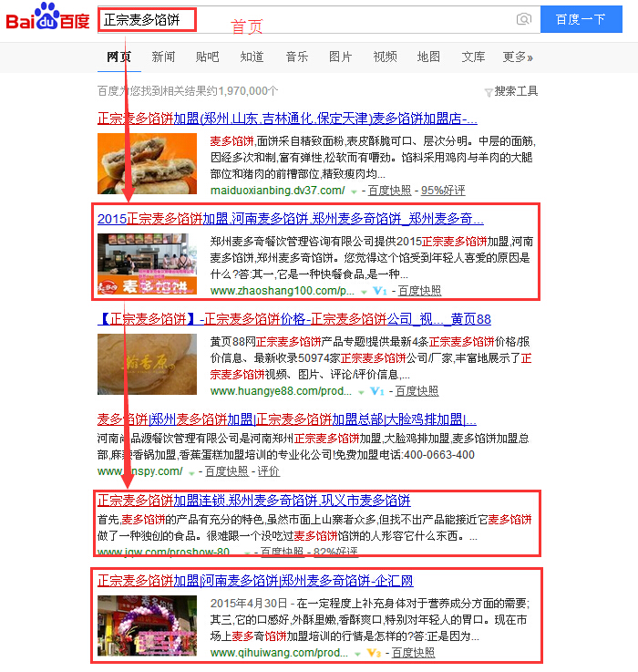Image resolution: width=638 pixels, height=672 pixels.
Task: Focus the search box containing 正宗麦多馅饼
Action: 319,19
